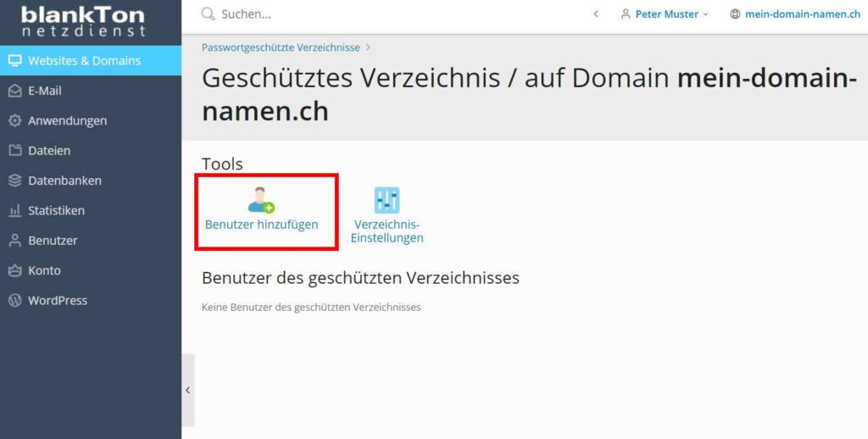Click the blankTon netzdienst logo
This screenshot has height=439, width=868.
[x=82, y=22]
